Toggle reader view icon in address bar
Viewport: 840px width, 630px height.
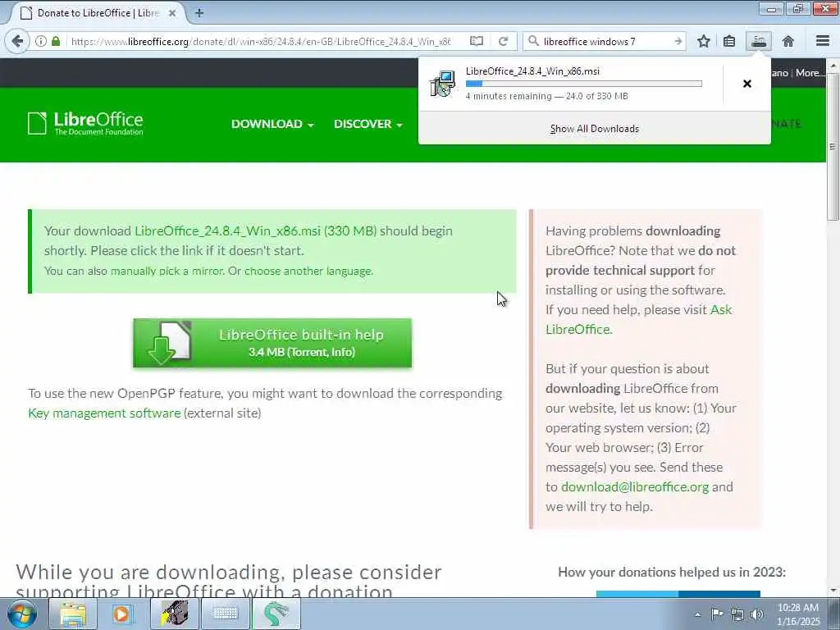tap(477, 41)
